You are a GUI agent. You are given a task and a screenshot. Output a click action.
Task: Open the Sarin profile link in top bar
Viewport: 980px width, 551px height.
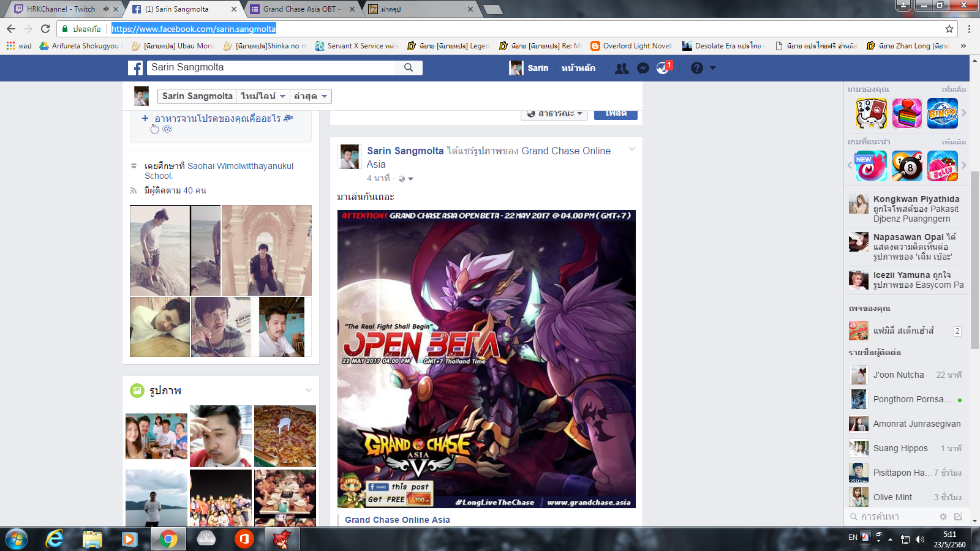coord(529,68)
